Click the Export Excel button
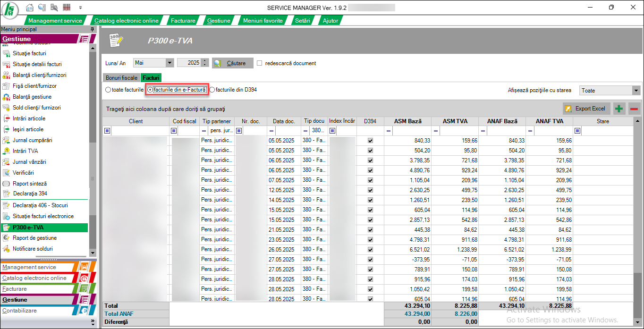The image size is (644, 329). point(586,109)
